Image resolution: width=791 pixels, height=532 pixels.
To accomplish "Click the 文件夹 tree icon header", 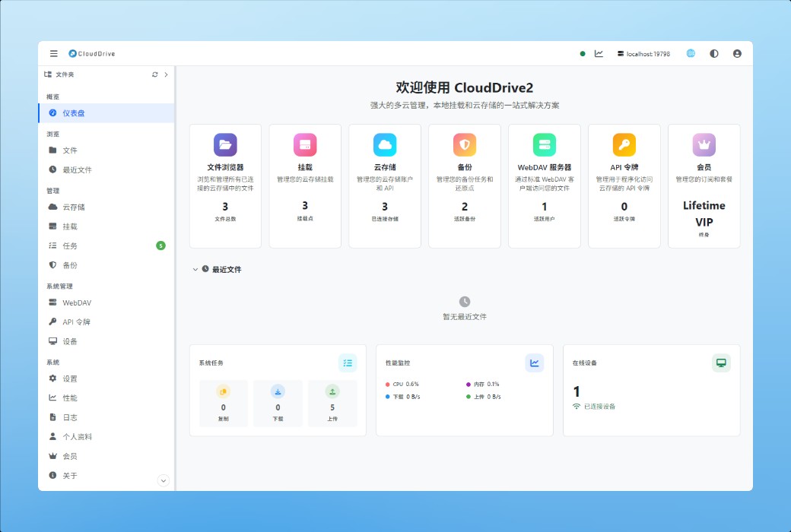I will (x=48, y=74).
